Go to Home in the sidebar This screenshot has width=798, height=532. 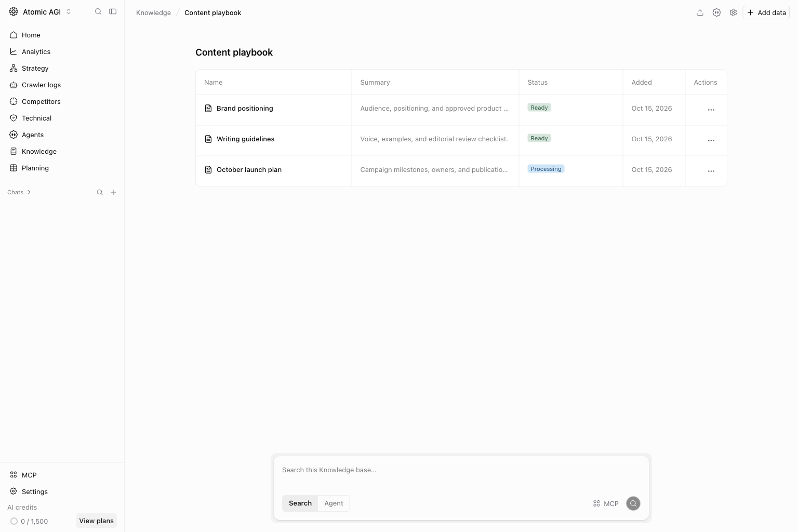[x=62, y=35]
